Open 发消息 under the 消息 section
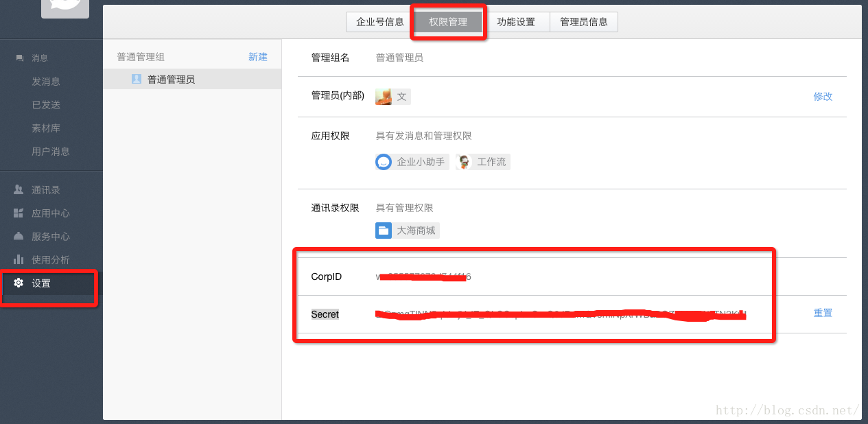The height and width of the screenshot is (424, 868). [46, 82]
